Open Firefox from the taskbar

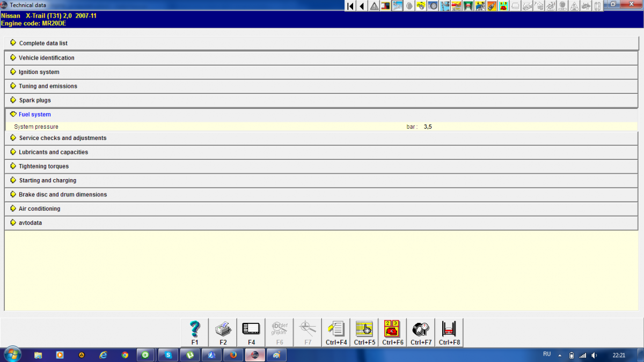click(x=233, y=355)
